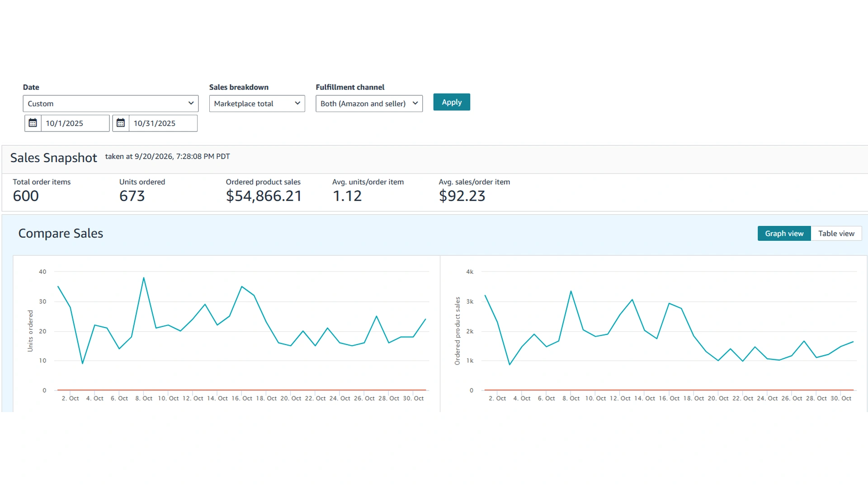868x488 pixels.
Task: Click 30. Oct label on units chart
Action: [x=413, y=399]
